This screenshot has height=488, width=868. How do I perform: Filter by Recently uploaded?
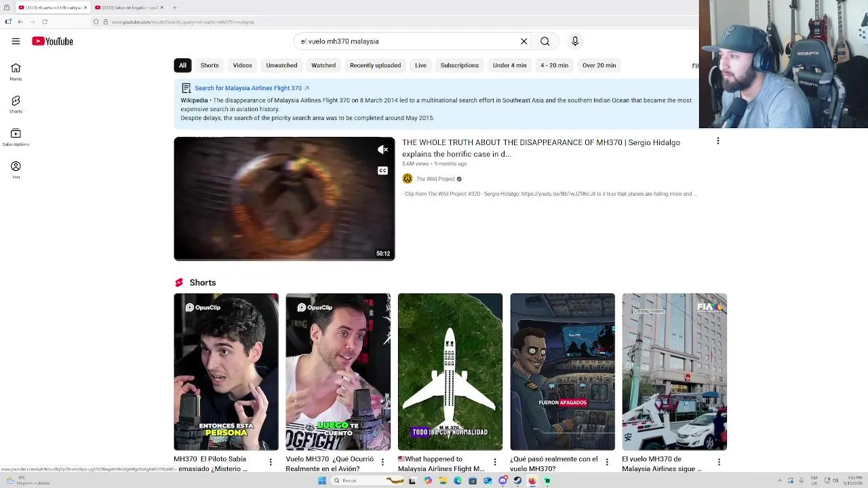pyautogui.click(x=375, y=65)
